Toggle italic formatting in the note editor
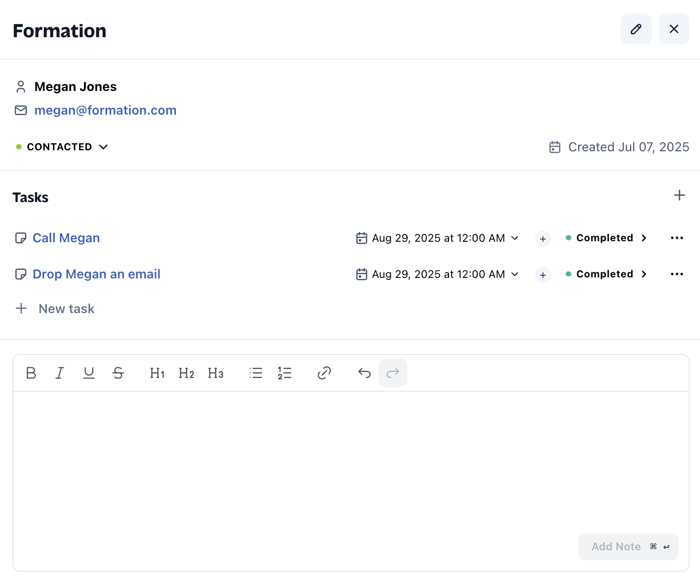This screenshot has width=700, height=588. pyautogui.click(x=60, y=373)
